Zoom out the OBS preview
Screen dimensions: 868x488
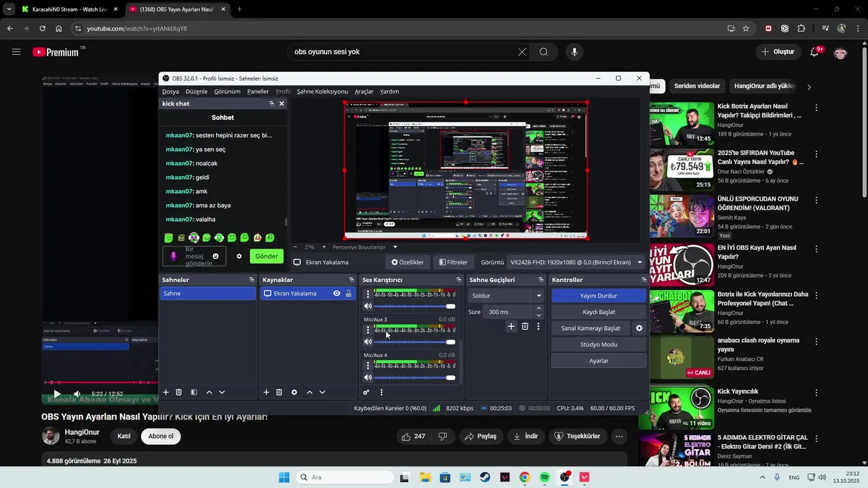(294, 247)
